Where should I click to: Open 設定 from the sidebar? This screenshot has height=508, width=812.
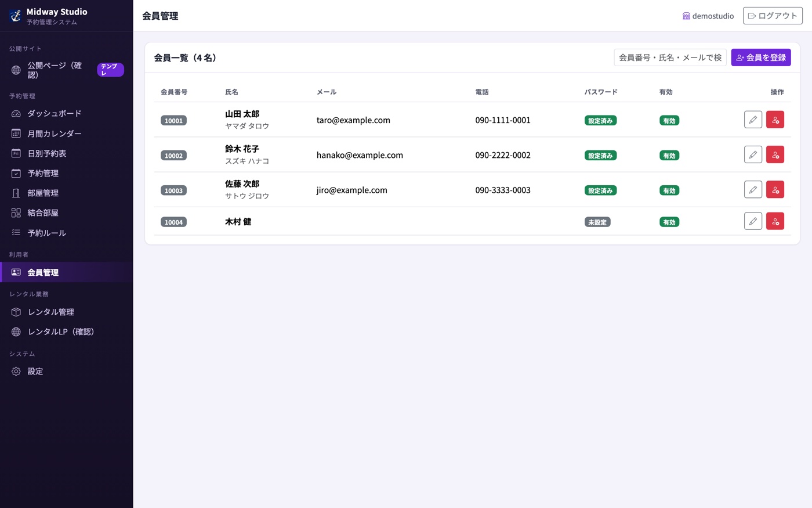click(67, 371)
